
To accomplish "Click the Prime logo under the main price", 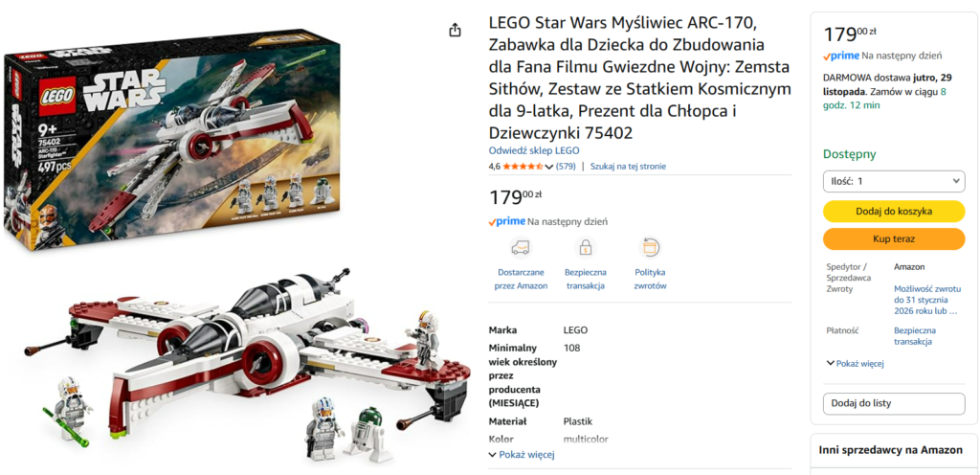I will (507, 222).
